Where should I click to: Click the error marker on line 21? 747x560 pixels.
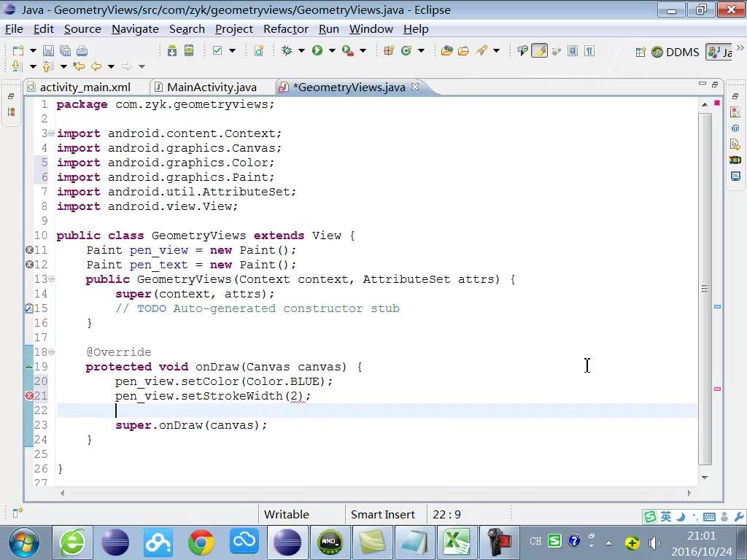point(29,396)
